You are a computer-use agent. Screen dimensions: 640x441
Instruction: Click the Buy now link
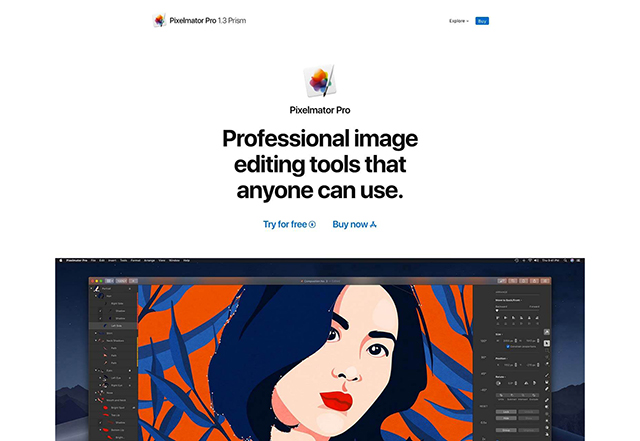[354, 224]
